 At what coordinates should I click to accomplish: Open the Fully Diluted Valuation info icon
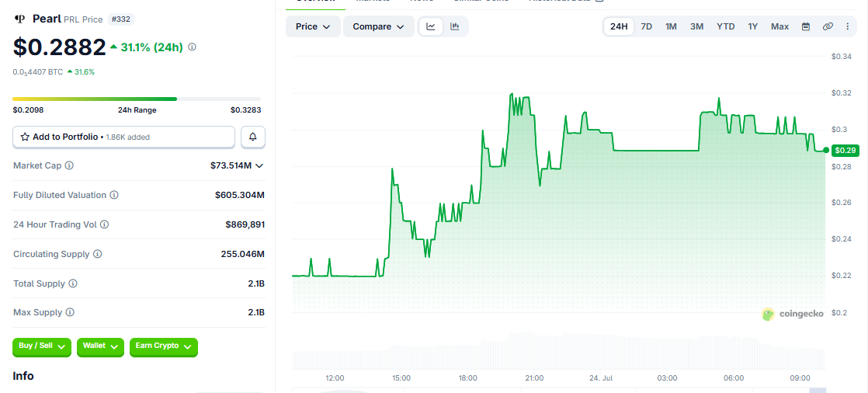pyautogui.click(x=113, y=195)
